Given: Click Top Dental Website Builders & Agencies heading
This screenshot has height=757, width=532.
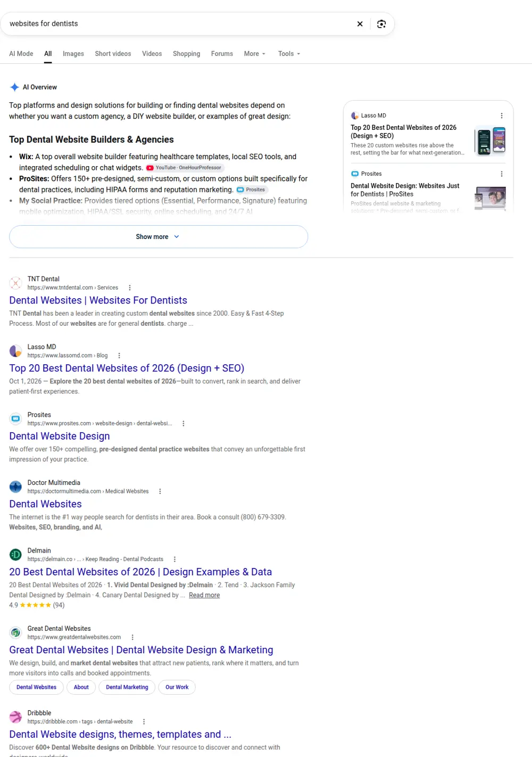Looking at the screenshot, I should click(x=92, y=139).
